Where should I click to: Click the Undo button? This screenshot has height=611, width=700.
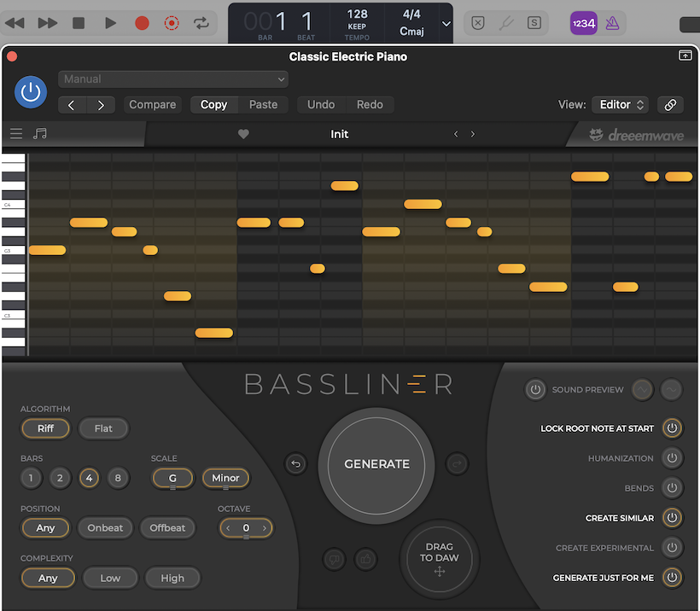click(321, 105)
